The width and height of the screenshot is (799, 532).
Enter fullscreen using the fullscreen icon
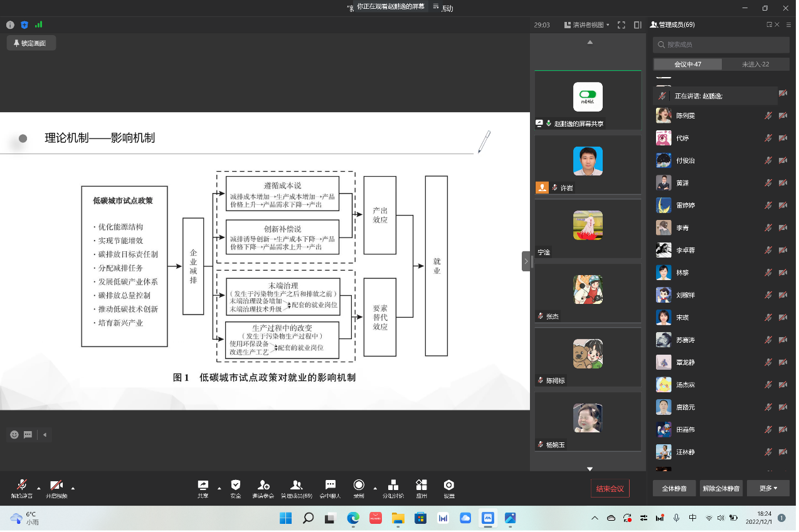(622, 25)
